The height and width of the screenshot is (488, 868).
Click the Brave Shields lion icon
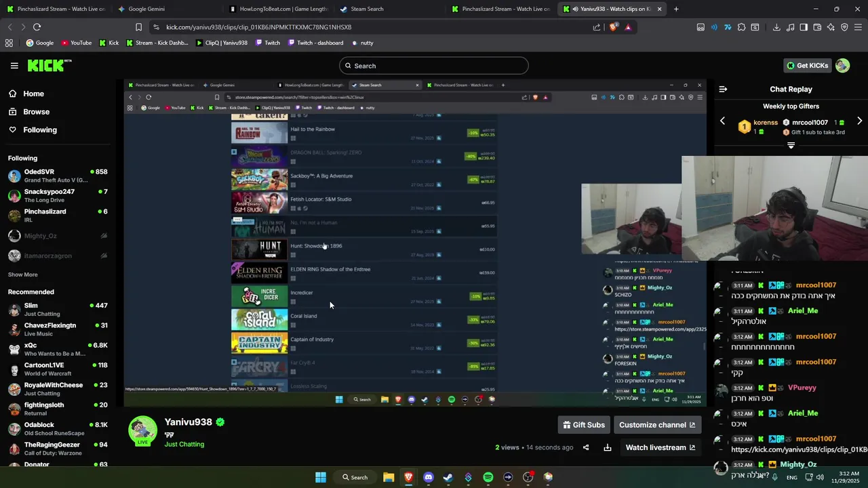click(613, 27)
